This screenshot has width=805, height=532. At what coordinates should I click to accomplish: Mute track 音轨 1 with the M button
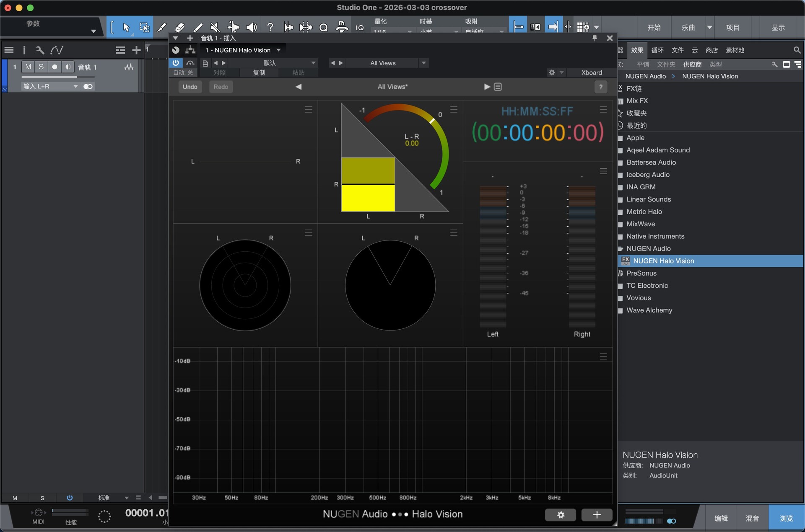coord(29,67)
